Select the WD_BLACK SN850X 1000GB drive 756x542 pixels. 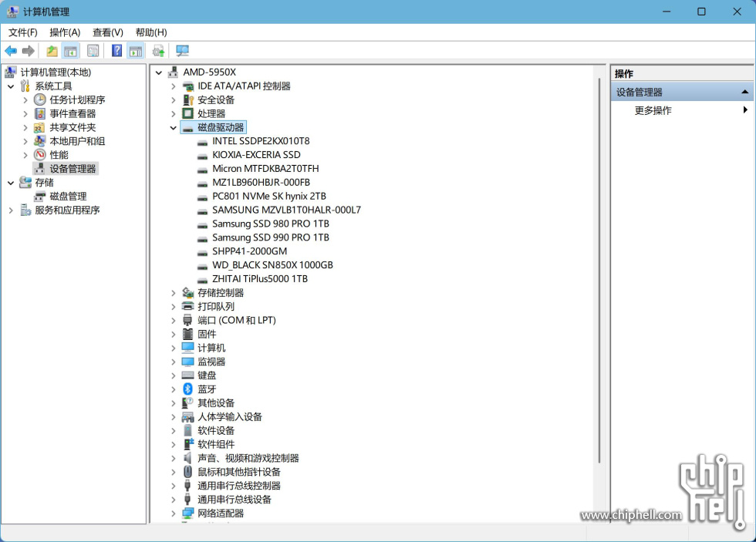point(272,265)
